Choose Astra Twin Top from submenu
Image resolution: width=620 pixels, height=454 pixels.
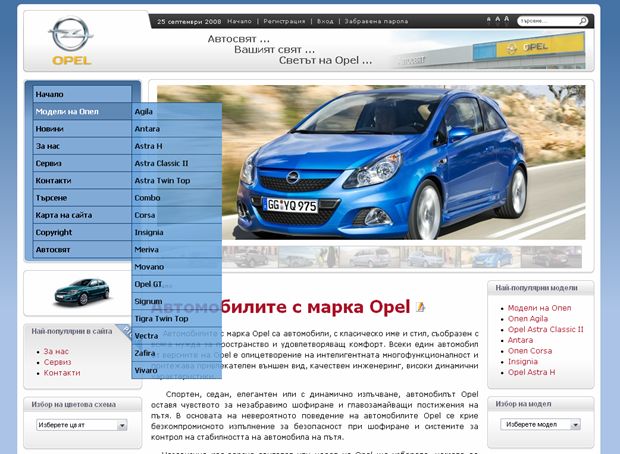(x=177, y=180)
